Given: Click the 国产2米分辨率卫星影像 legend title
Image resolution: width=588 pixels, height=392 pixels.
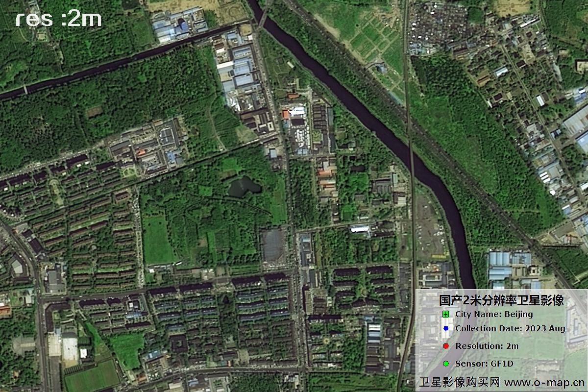Looking at the screenshot, I should pos(501,300).
